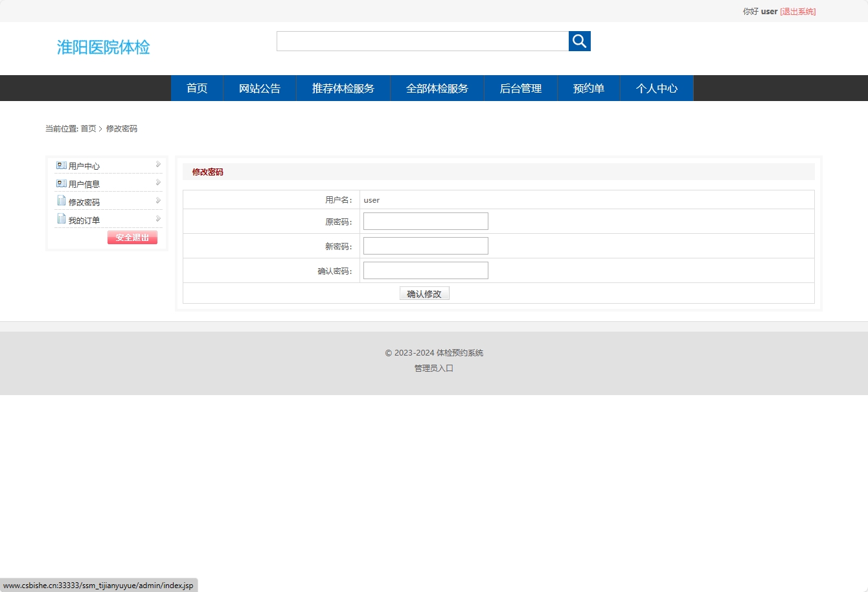This screenshot has height=592, width=868.
Task: Expand the 用户中心 sidebar item chevron
Action: (x=157, y=165)
